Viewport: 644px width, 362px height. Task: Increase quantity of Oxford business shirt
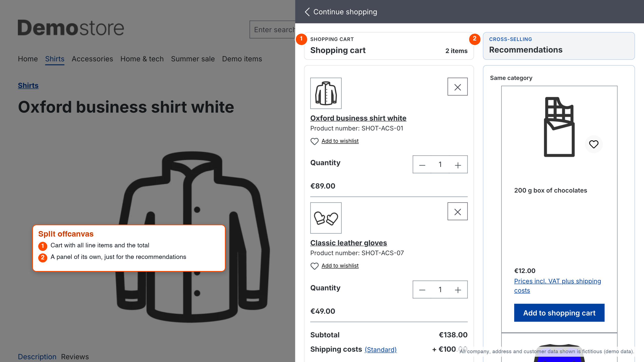point(458,165)
